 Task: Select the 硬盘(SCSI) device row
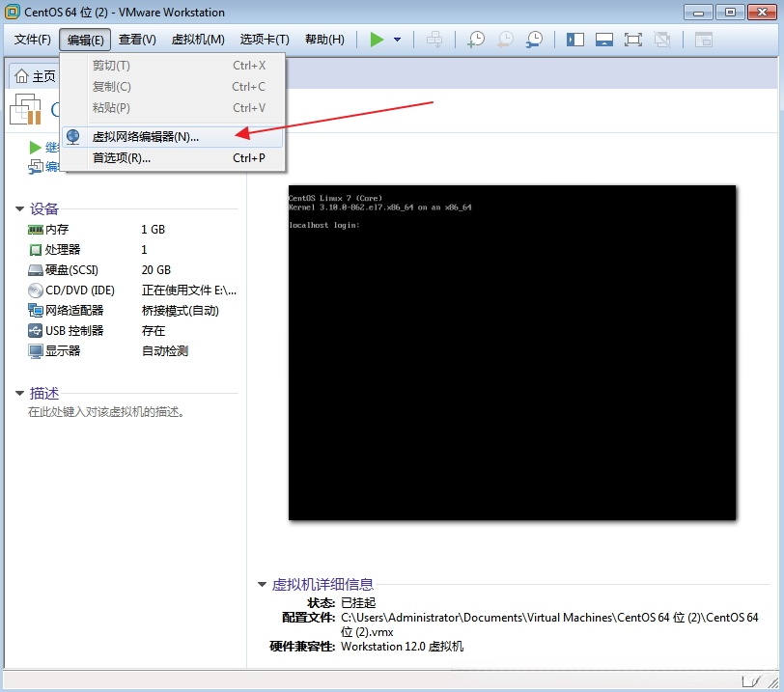pyautogui.click(x=132, y=270)
